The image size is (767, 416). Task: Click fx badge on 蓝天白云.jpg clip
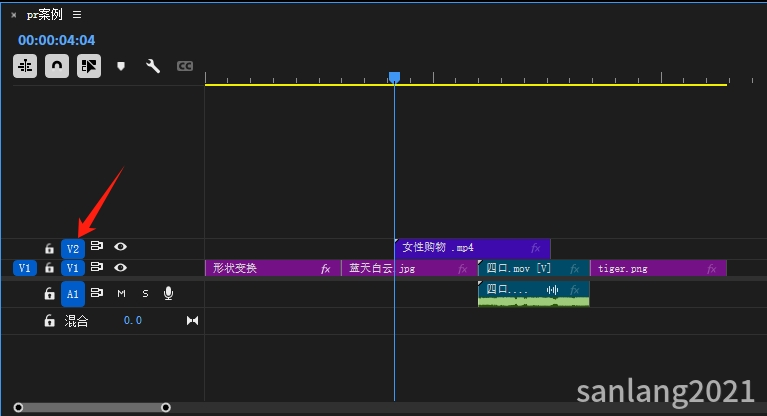pos(463,269)
